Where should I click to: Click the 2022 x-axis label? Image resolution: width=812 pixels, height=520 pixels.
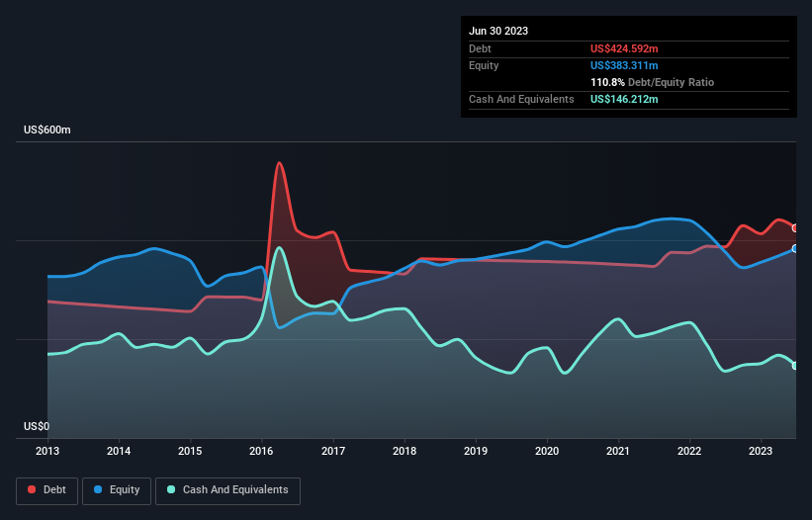click(x=689, y=451)
